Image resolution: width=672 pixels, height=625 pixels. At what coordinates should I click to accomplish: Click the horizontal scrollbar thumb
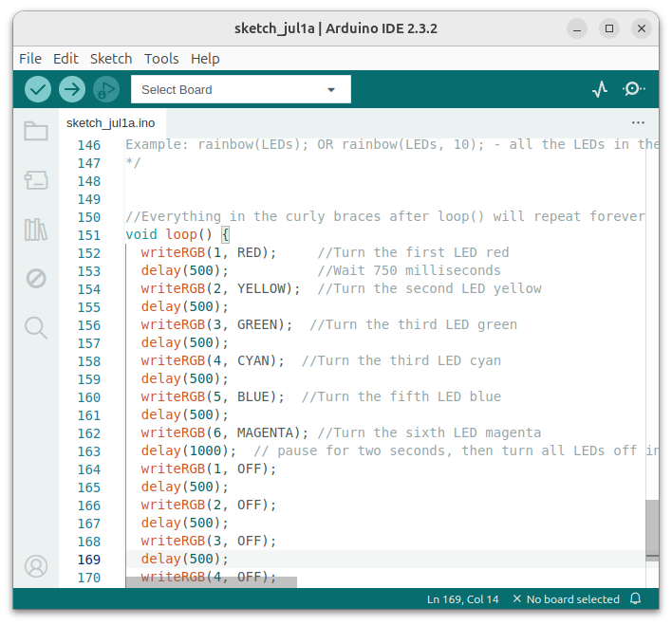pyautogui.click(x=212, y=582)
